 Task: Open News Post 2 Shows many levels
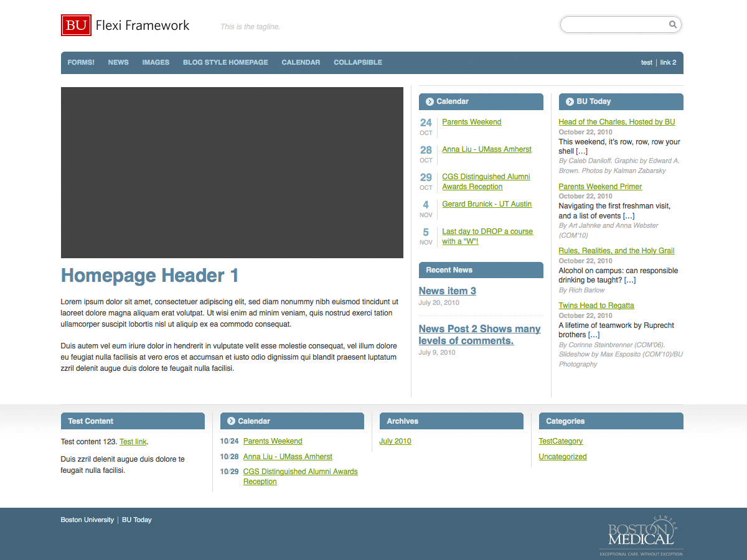click(479, 335)
